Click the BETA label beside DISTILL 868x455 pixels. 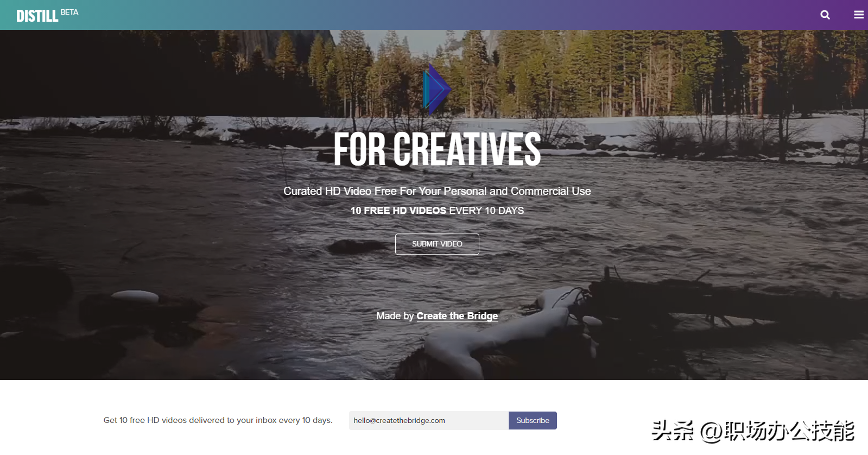pyautogui.click(x=69, y=12)
